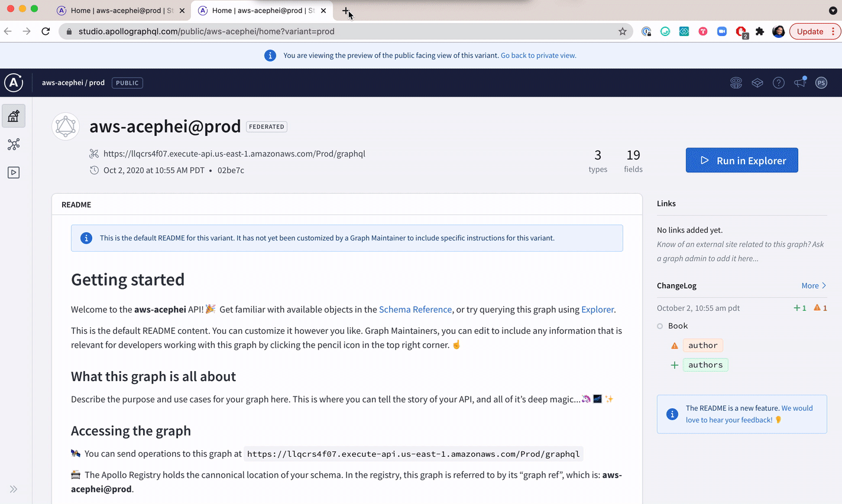Click the October 2 changelog date
This screenshot has width=842, height=504.
[x=698, y=308]
